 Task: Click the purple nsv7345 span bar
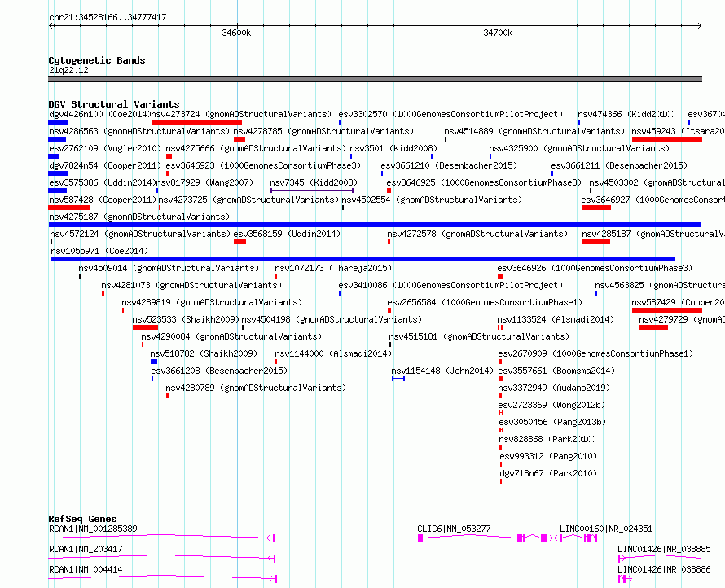(x=312, y=191)
